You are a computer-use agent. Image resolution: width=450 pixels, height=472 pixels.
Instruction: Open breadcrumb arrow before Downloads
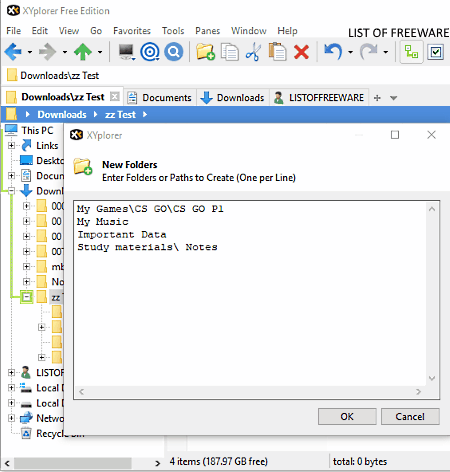click(x=28, y=115)
